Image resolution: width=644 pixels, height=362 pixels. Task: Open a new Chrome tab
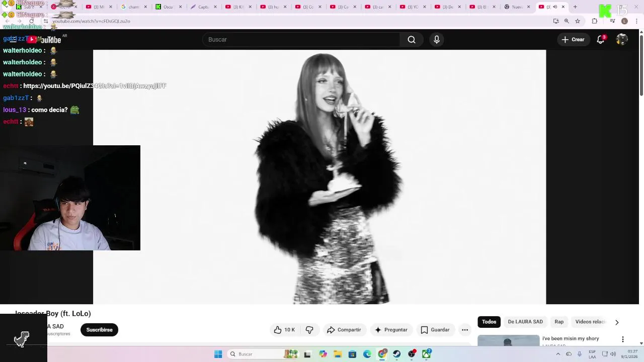pos(575,7)
